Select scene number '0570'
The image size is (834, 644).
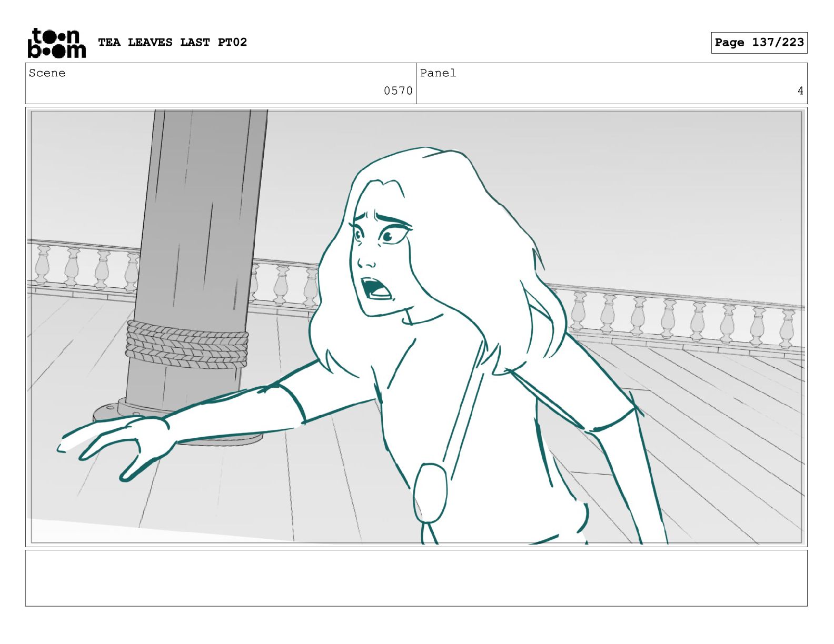tap(398, 91)
